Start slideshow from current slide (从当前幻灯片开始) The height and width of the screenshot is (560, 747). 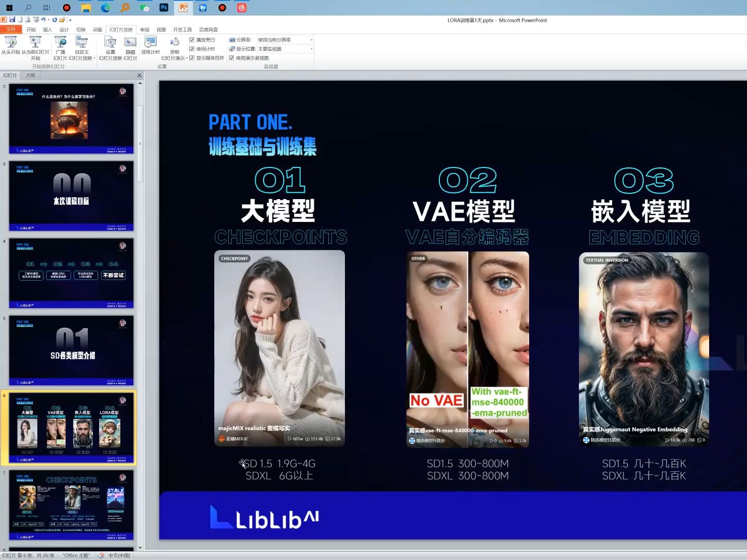[35, 48]
